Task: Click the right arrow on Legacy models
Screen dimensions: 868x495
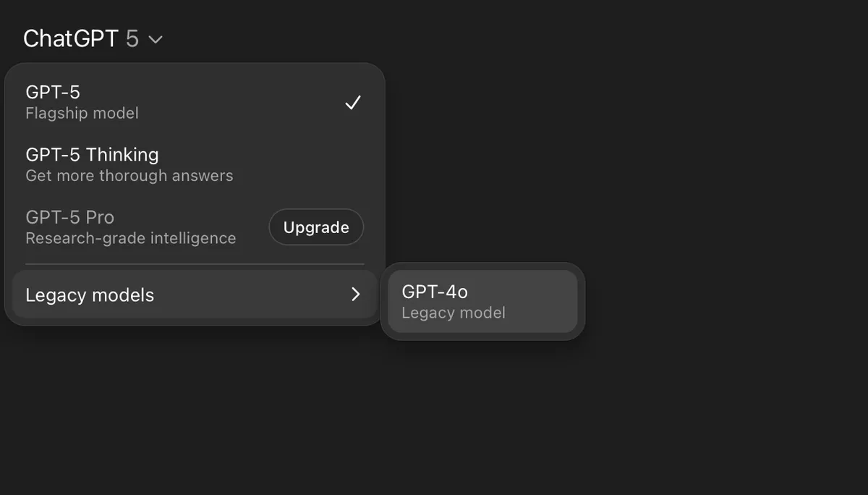Action: [x=355, y=295]
